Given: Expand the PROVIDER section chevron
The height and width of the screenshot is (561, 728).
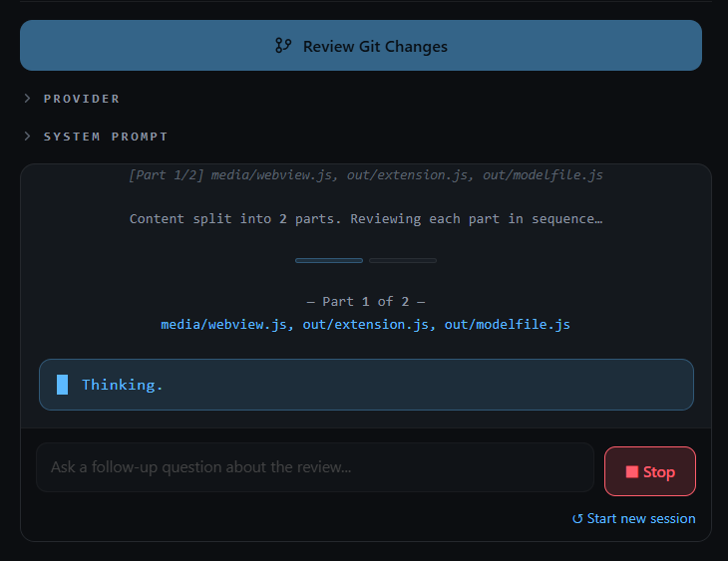Looking at the screenshot, I should pos(27,99).
